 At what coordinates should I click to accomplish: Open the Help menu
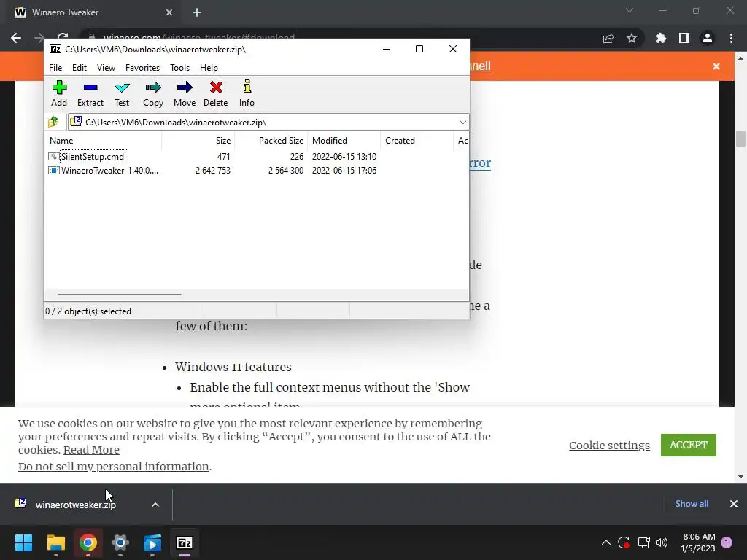tap(209, 68)
